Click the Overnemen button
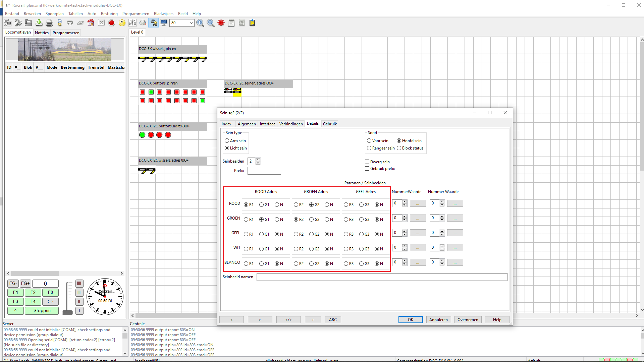This screenshot has width=644, height=362. point(468,320)
